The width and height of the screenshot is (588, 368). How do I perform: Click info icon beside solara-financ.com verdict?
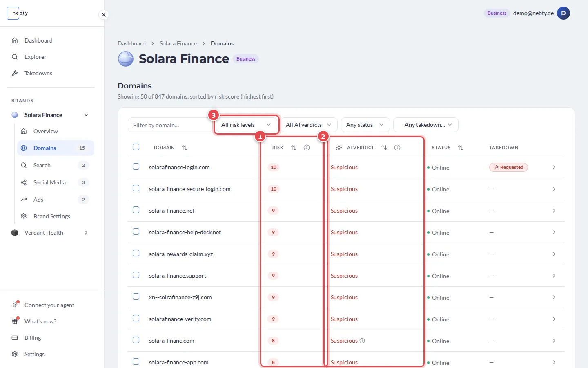pyautogui.click(x=362, y=341)
